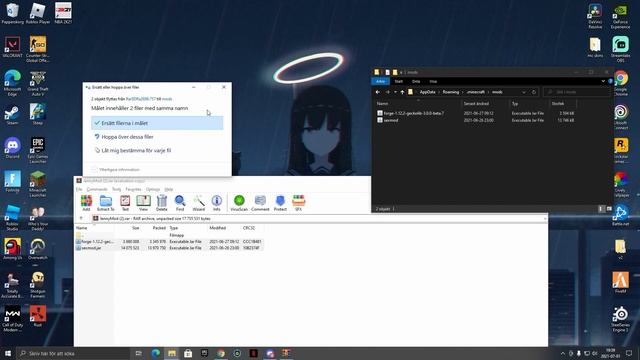Sort Explorer by Senast ändrad column
The height and width of the screenshot is (360, 640).
[x=476, y=104]
